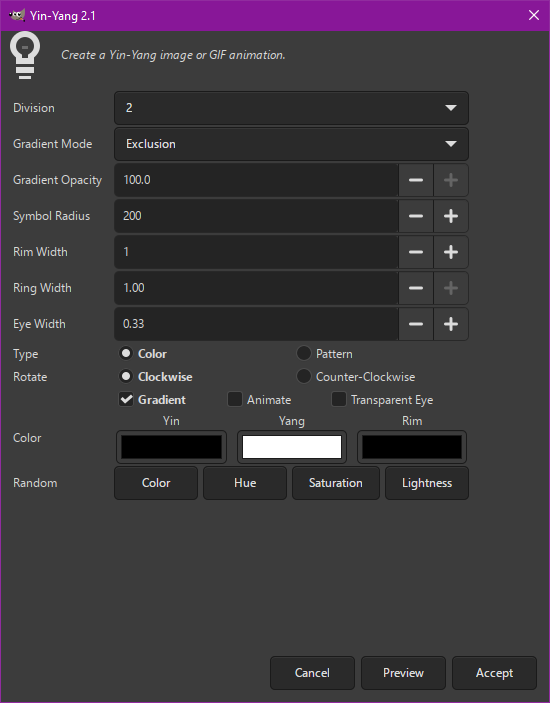
Task: Click the Random Lightness button
Action: click(x=427, y=483)
